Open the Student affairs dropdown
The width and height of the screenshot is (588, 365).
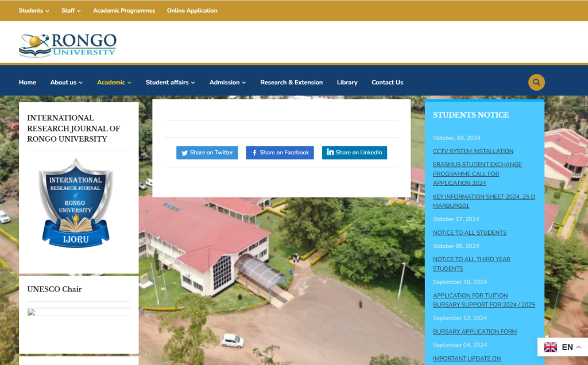(x=170, y=82)
